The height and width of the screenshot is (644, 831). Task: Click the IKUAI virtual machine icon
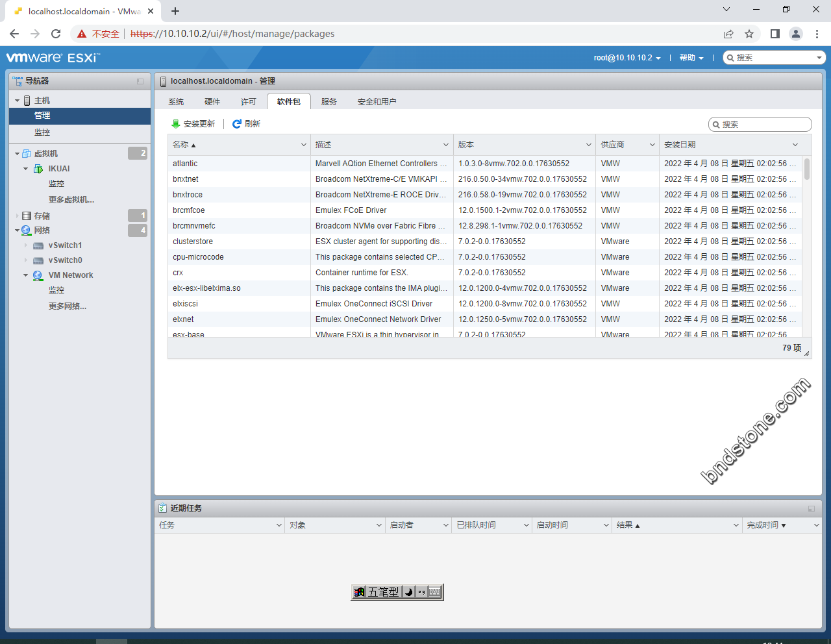tap(38, 169)
